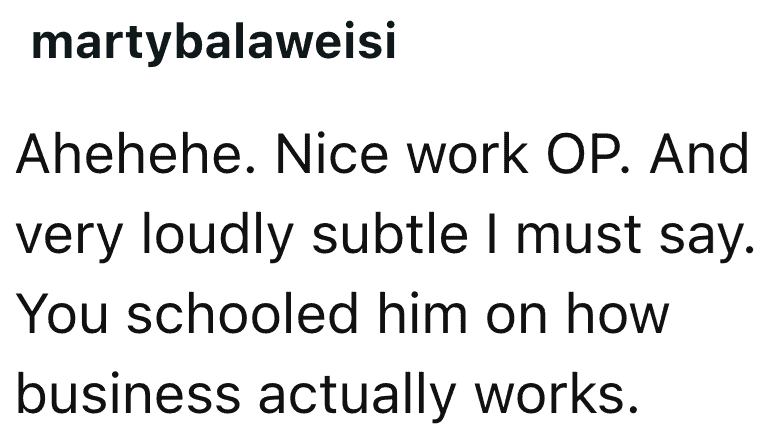Click the word "loudly" in comment
Image resolution: width=778 pixels, height=448 pixels.
tap(217, 234)
